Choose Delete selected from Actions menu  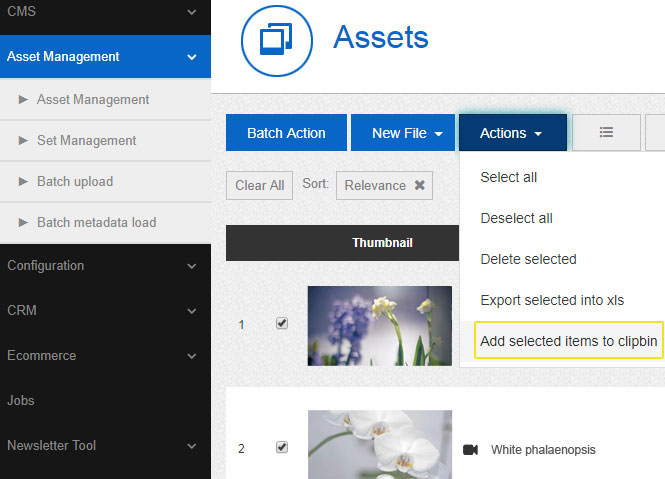pyautogui.click(x=528, y=259)
